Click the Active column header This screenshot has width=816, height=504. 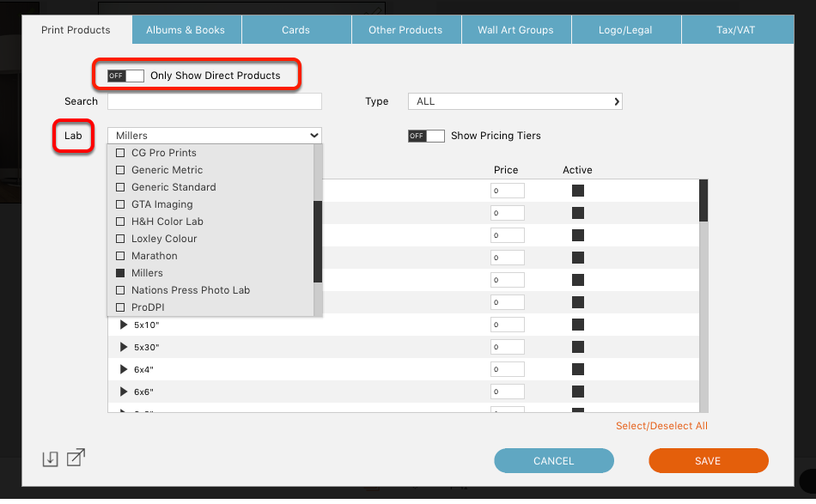pos(577,170)
